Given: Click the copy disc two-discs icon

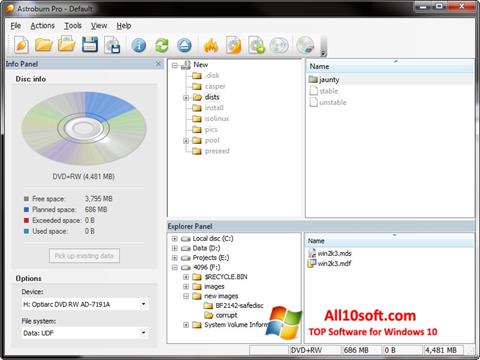Looking at the screenshot, I should 279,45.
